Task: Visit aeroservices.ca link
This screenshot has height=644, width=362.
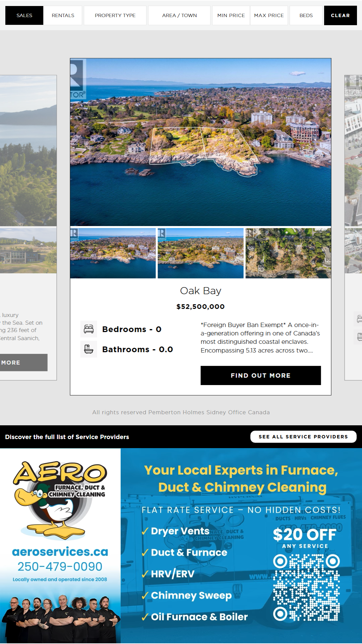Action: (x=60, y=552)
